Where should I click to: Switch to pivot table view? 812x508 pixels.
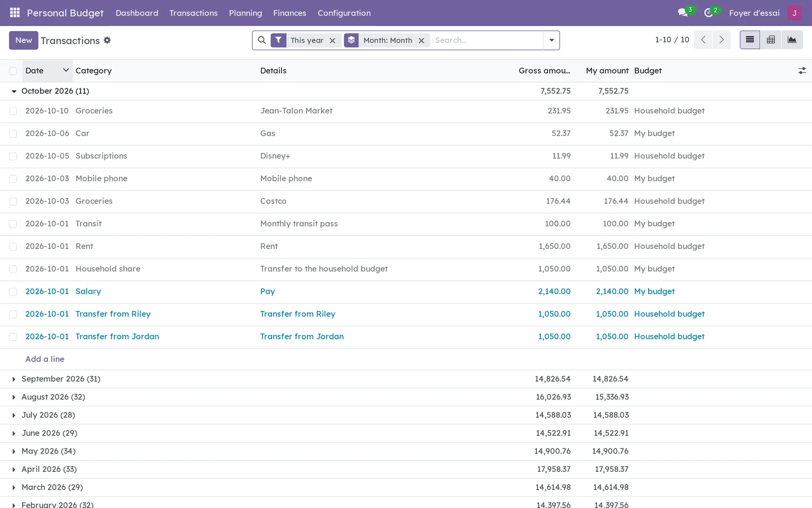pos(770,40)
